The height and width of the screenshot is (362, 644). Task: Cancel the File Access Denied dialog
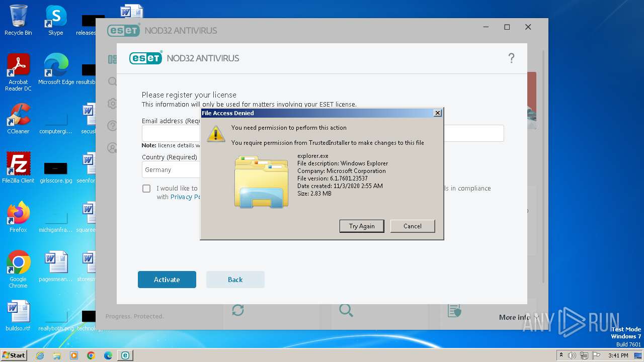tap(413, 226)
